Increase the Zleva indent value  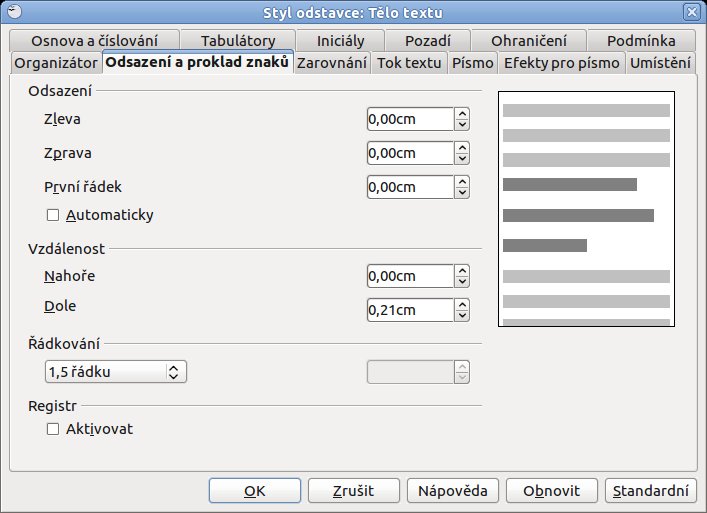[x=462, y=114]
